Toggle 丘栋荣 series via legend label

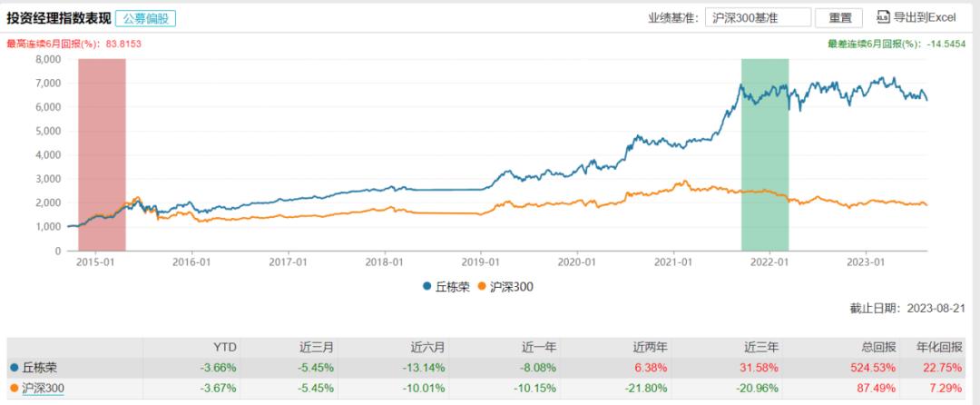point(453,287)
